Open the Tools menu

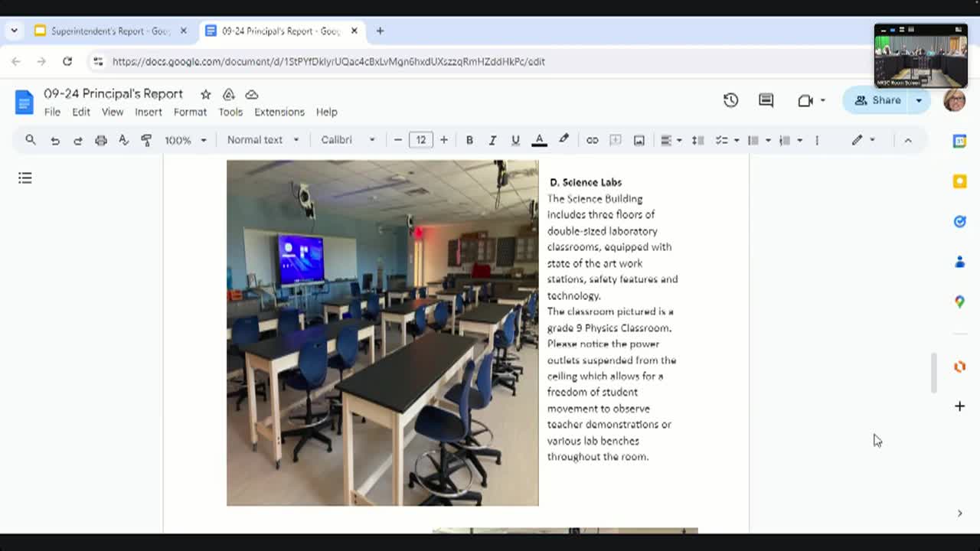230,112
